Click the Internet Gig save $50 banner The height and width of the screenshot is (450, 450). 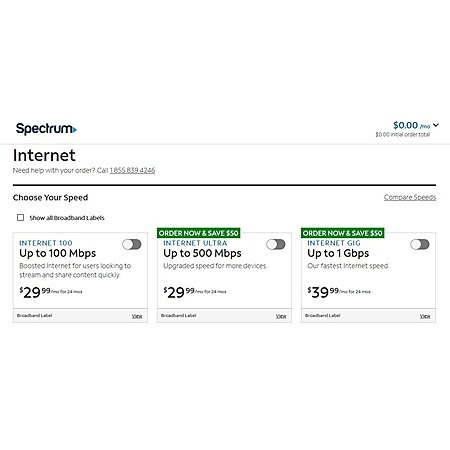click(x=343, y=233)
